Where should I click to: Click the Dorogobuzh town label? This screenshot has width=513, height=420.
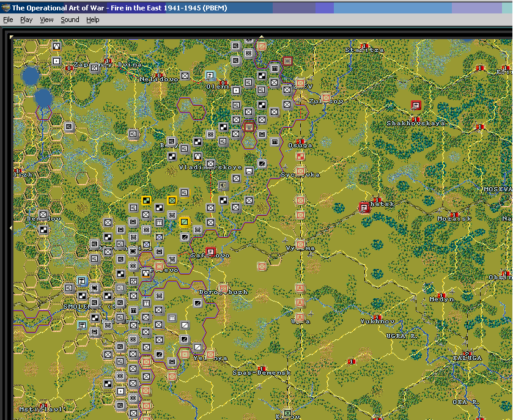click(x=223, y=292)
